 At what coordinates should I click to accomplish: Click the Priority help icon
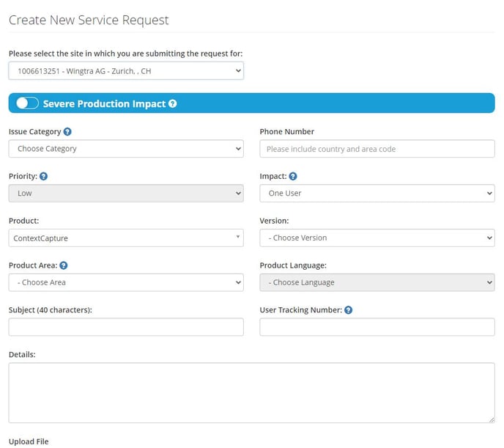coord(43,177)
